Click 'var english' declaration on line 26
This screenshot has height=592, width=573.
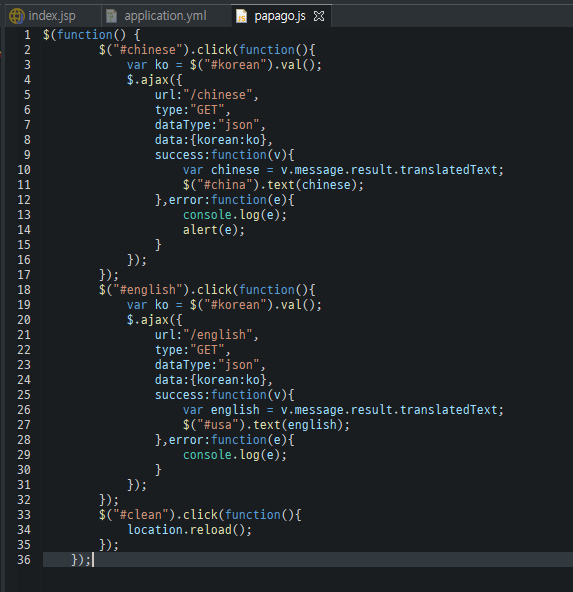coord(221,410)
